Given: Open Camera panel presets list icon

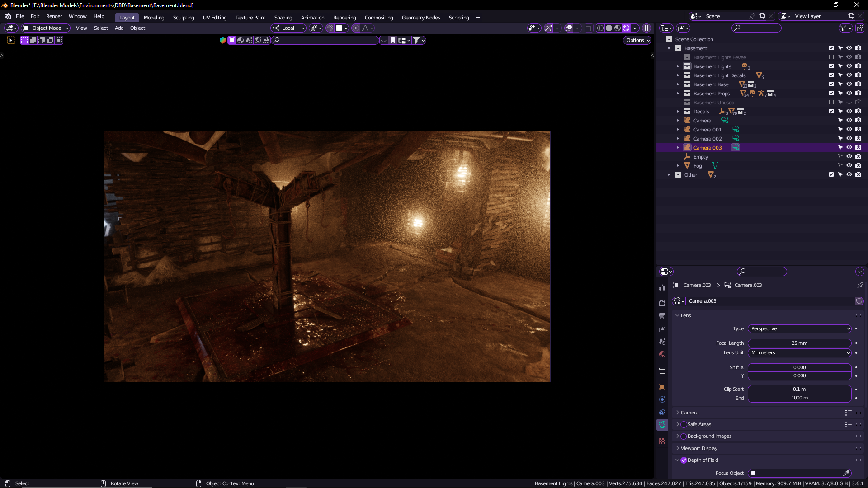Looking at the screenshot, I should coord(848,413).
